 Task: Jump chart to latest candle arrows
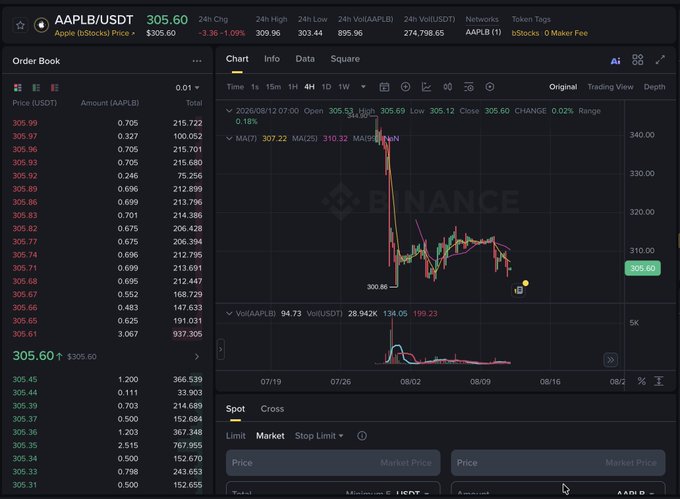(611, 360)
